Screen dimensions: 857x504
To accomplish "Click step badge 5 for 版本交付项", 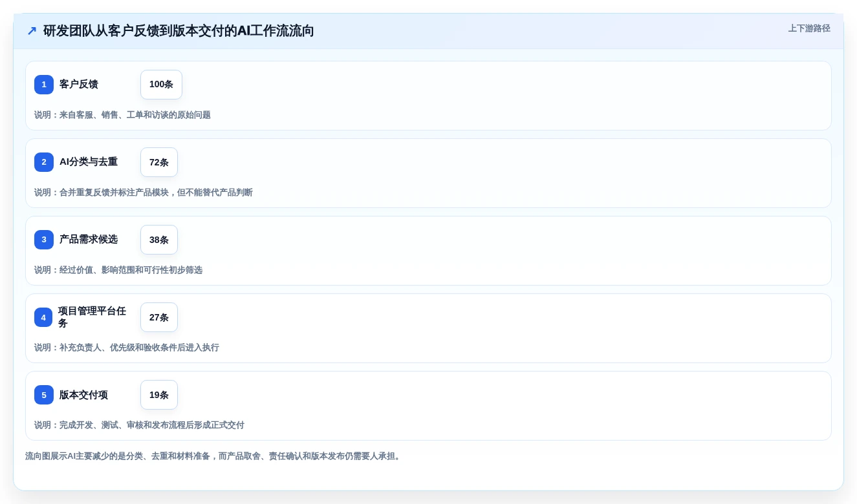I will coord(44,395).
